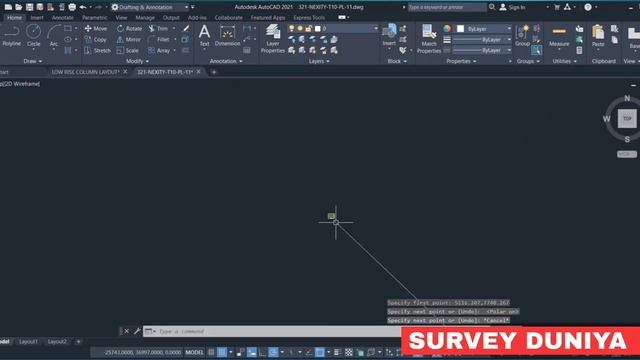Activate the Array command
Image resolution: width=640 pixels, height=360 pixels.
point(159,51)
